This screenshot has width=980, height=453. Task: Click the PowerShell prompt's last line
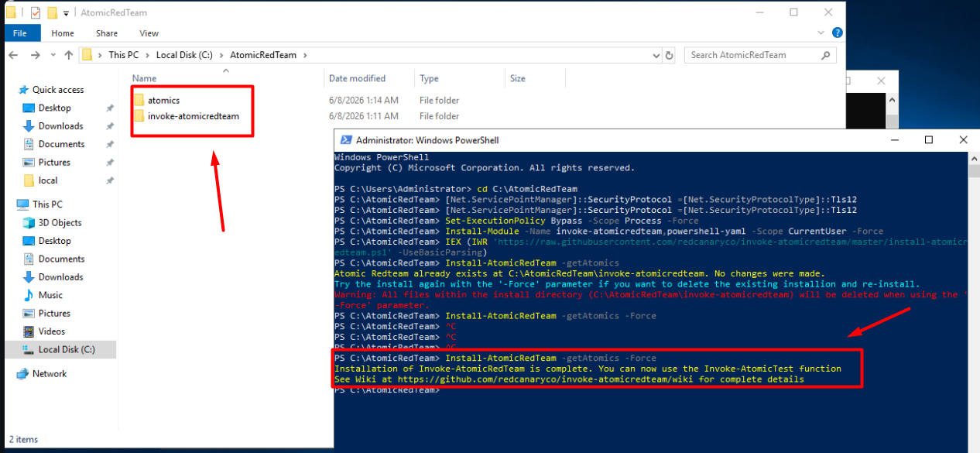point(387,390)
